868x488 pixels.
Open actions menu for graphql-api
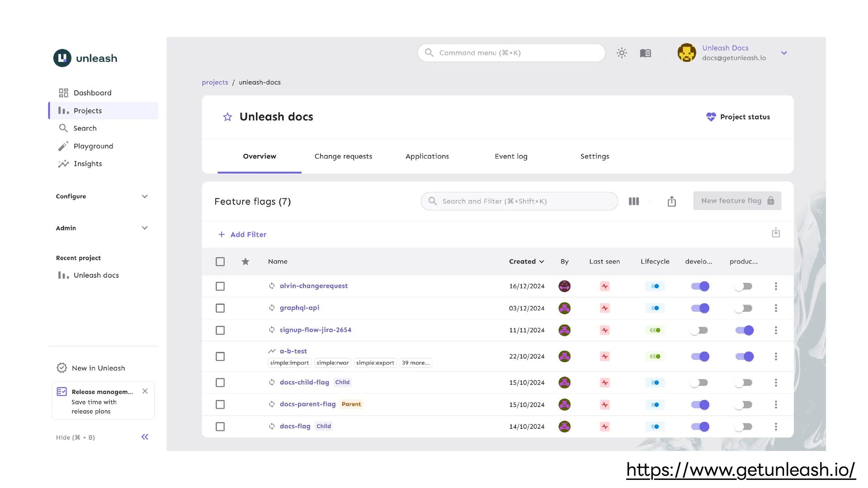click(x=776, y=308)
